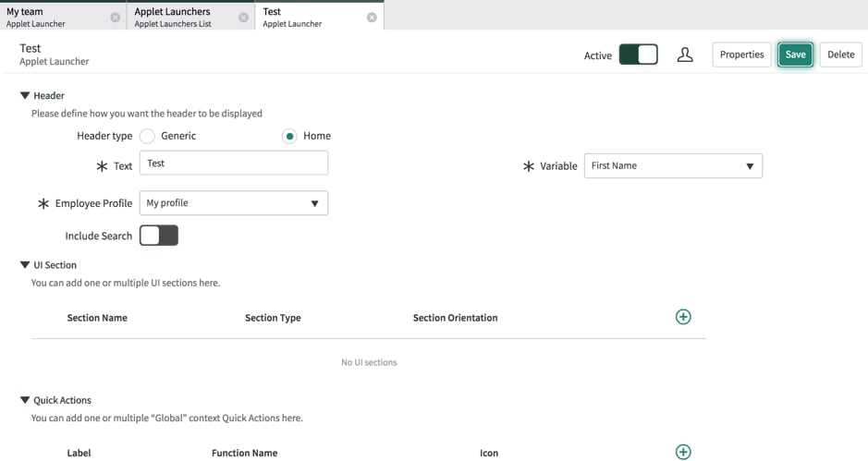Click the user profile icon beside Active toggle
This screenshot has height=461, width=868.
point(685,55)
